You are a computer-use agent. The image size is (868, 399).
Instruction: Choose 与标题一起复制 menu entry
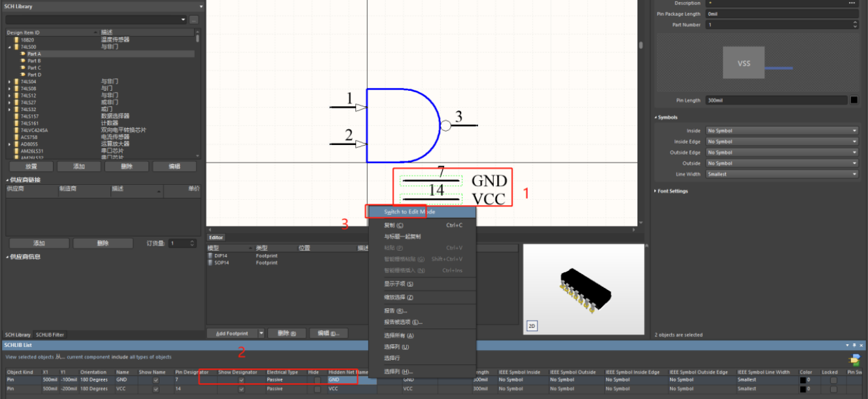tap(422, 236)
